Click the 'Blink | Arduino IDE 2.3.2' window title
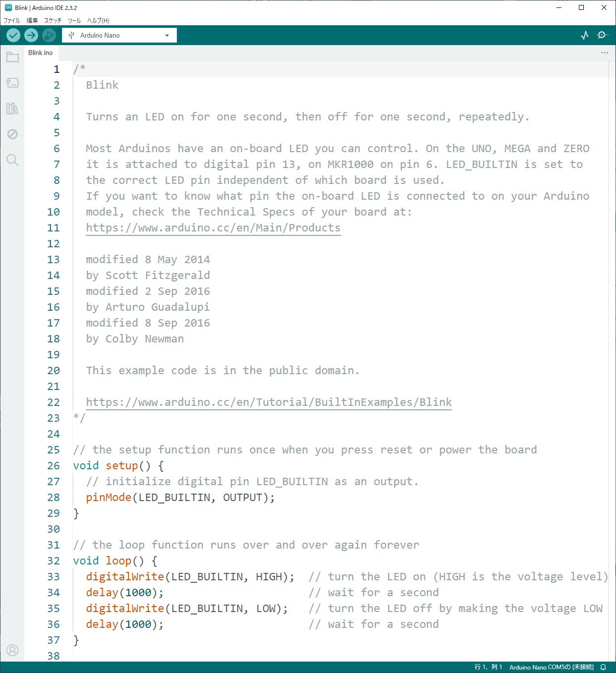This screenshot has width=616, height=673. 46,7
